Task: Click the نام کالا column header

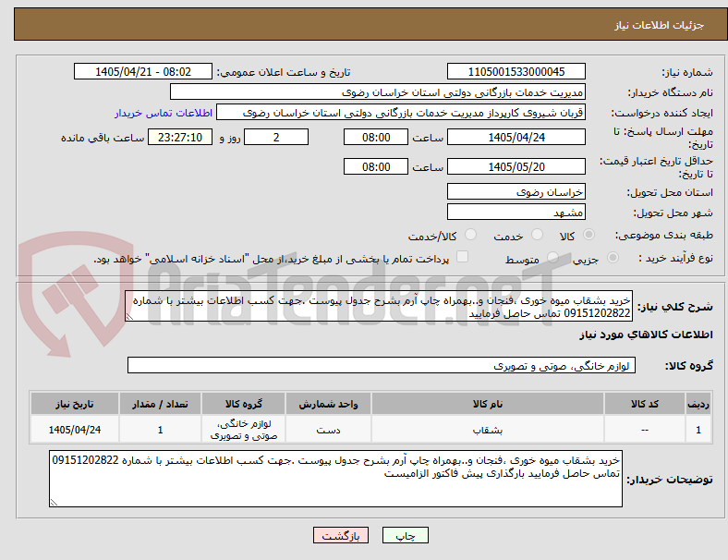Action: pyautogui.click(x=488, y=404)
